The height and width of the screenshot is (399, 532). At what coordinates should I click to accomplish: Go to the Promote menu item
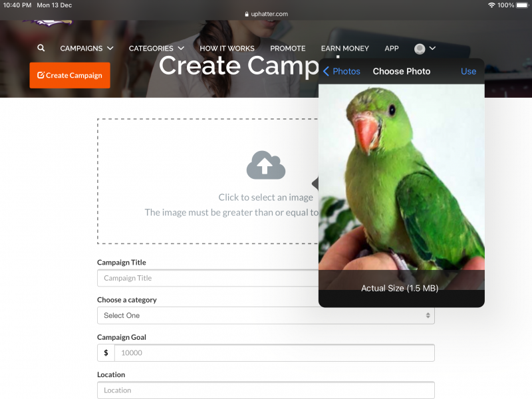[x=288, y=48]
